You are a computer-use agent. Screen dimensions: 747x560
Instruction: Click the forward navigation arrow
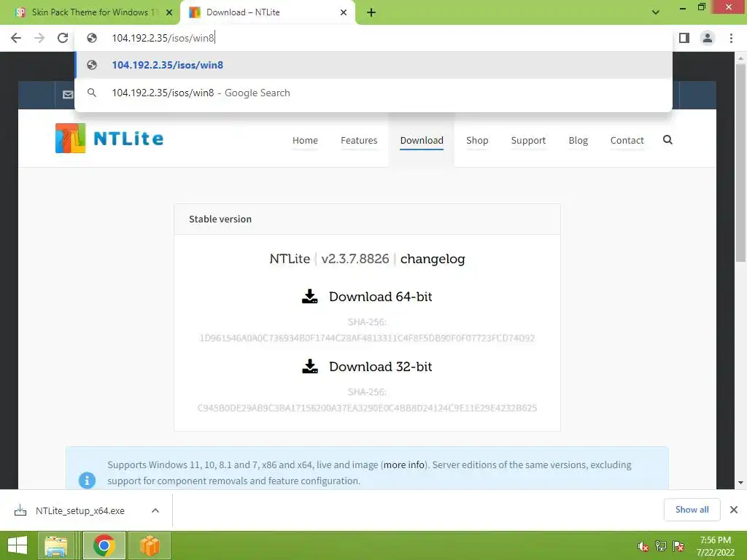39,38
